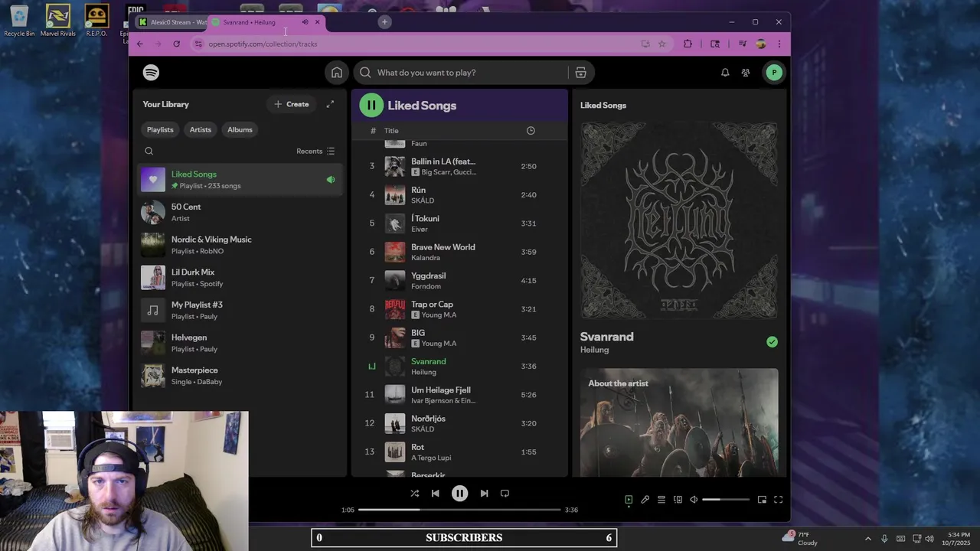Bookmark this page with star icon
980x551 pixels.
pyautogui.click(x=662, y=44)
